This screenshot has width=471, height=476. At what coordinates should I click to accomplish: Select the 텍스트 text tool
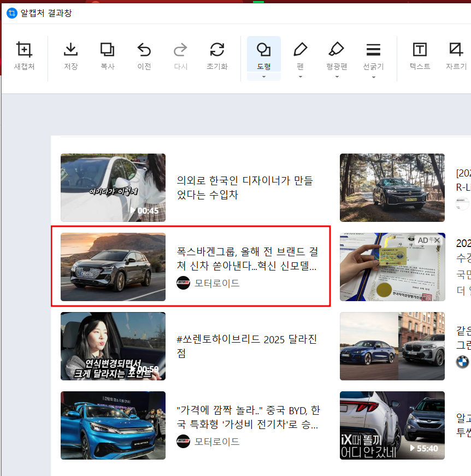click(420, 56)
